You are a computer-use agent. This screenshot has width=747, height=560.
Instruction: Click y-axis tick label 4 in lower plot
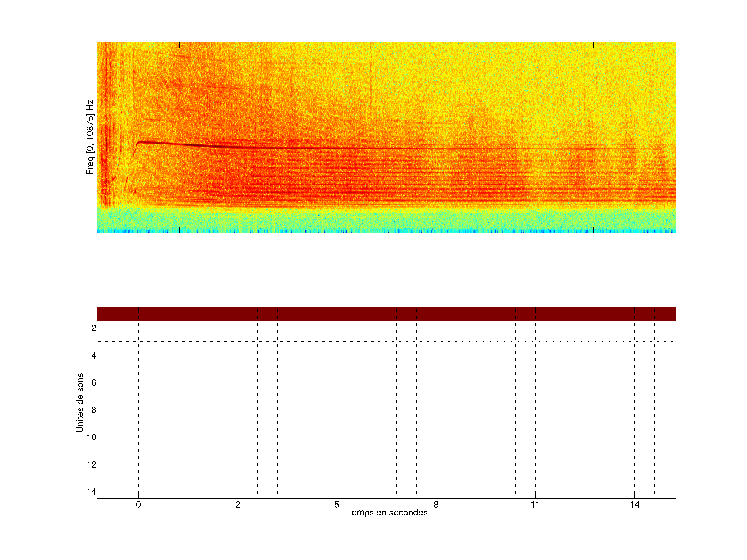(x=94, y=355)
